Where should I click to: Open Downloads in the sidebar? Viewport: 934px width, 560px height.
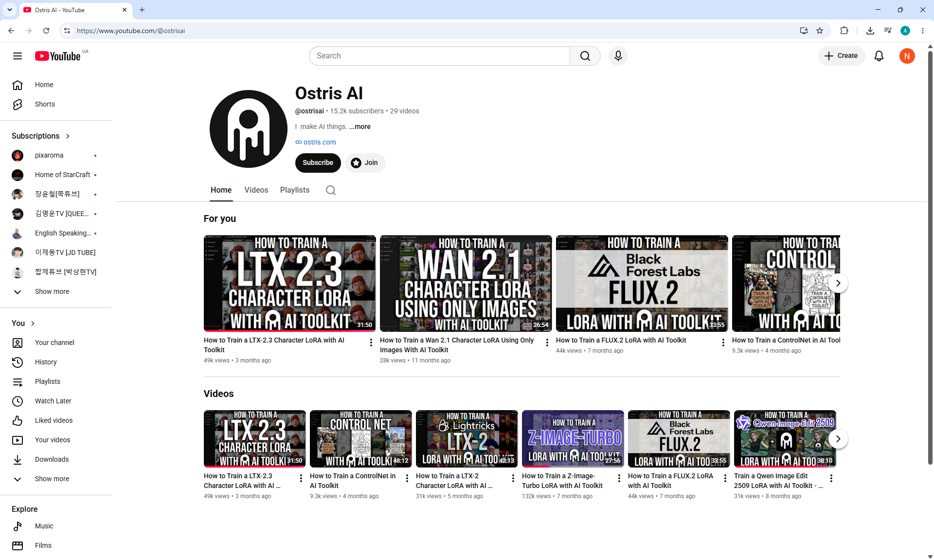pos(56,459)
